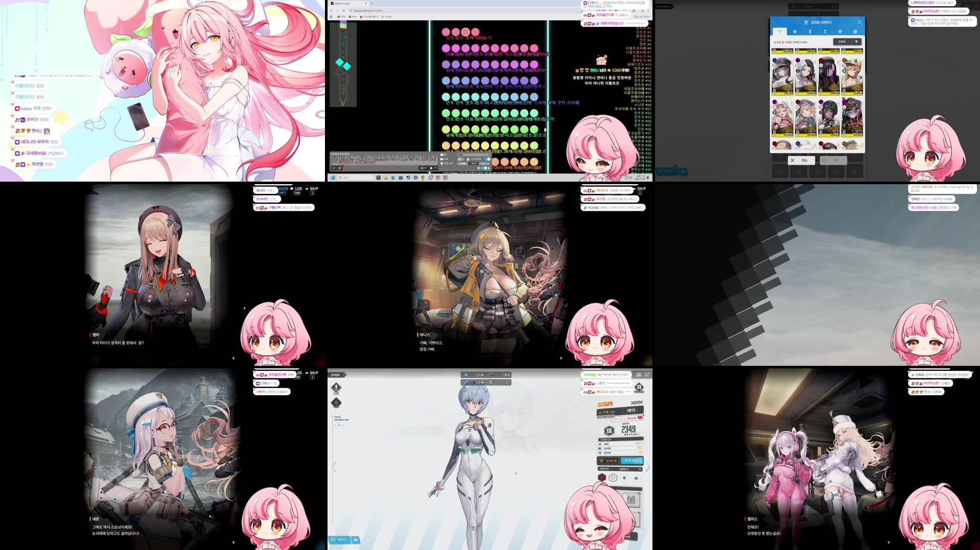The width and height of the screenshot is (980, 550).
Task: Open the Edge icon in the taskbar
Action: (x=394, y=178)
